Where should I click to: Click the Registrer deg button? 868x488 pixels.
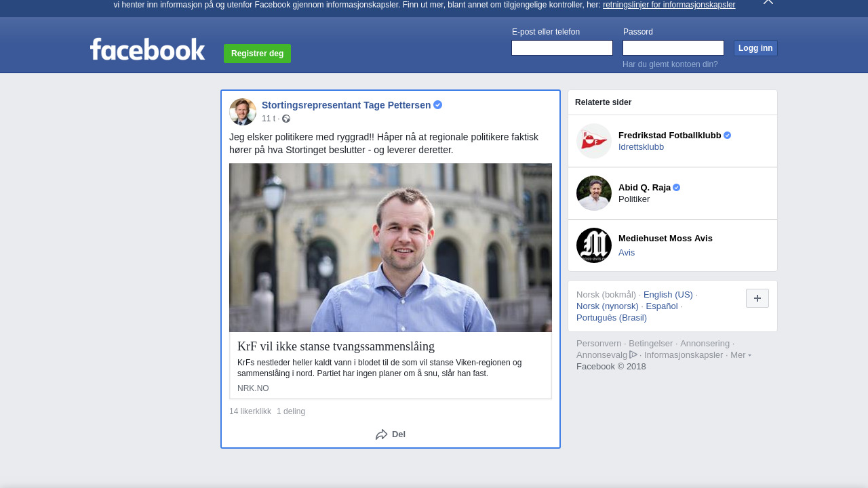[x=257, y=54]
